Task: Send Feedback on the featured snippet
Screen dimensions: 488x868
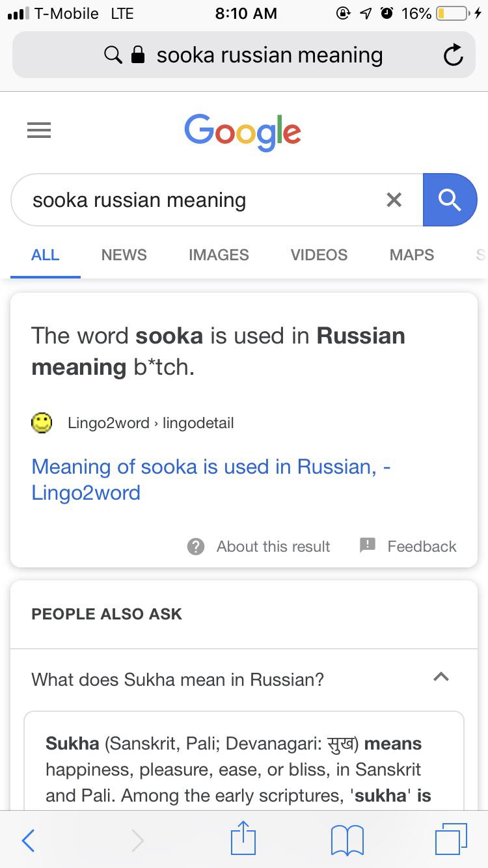Action: point(408,547)
